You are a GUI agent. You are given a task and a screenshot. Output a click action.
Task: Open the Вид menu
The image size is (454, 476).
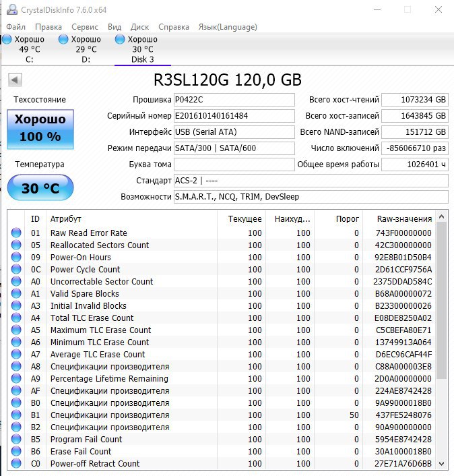[115, 27]
